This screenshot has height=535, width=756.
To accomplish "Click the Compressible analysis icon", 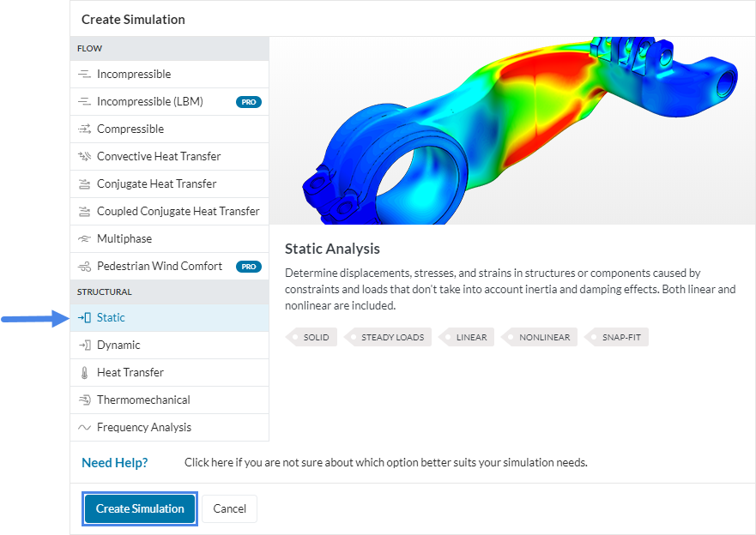I will [x=84, y=129].
